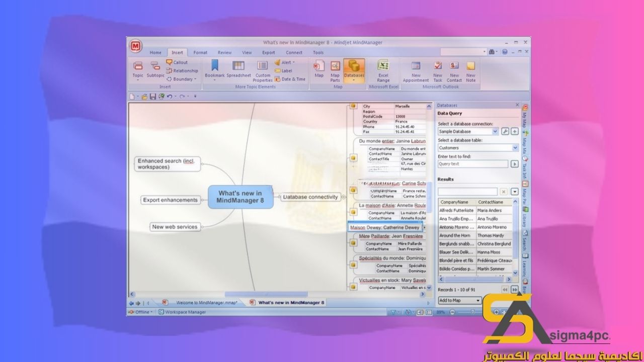Viewport: 644px width, 362px height.
Task: Collapse the Database connectivity branch
Action: (x=344, y=197)
